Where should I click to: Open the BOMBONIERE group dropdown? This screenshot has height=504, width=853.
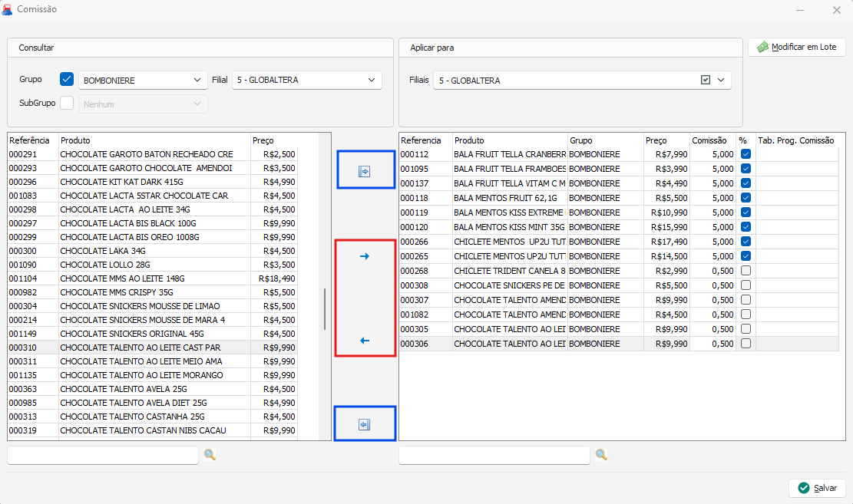pyautogui.click(x=142, y=80)
